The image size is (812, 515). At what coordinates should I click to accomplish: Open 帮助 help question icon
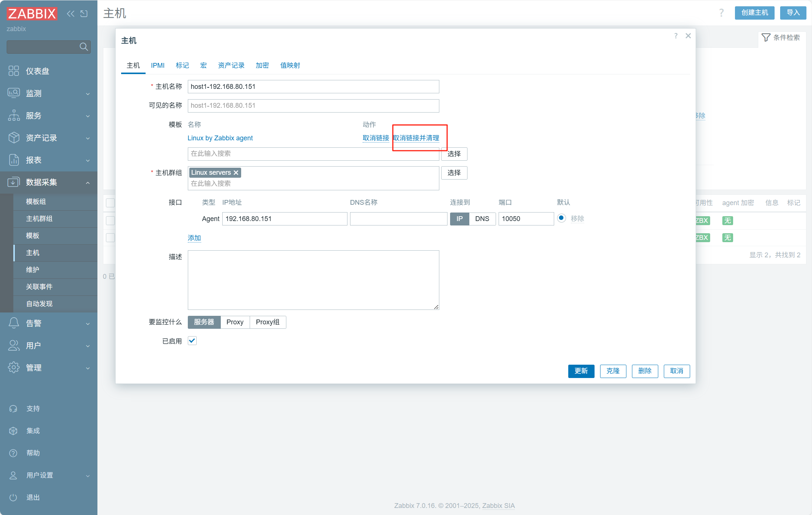13,453
